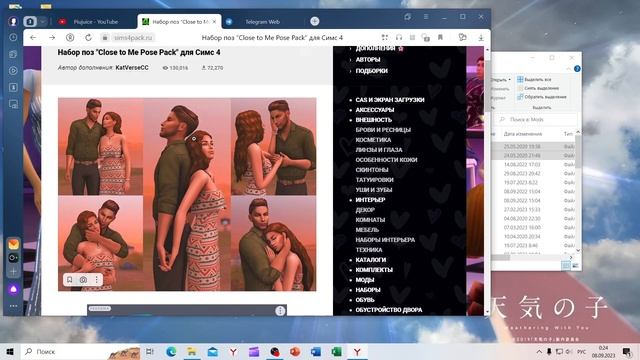Click author link KatVerseCC
The width and height of the screenshot is (640, 360).
(132, 68)
